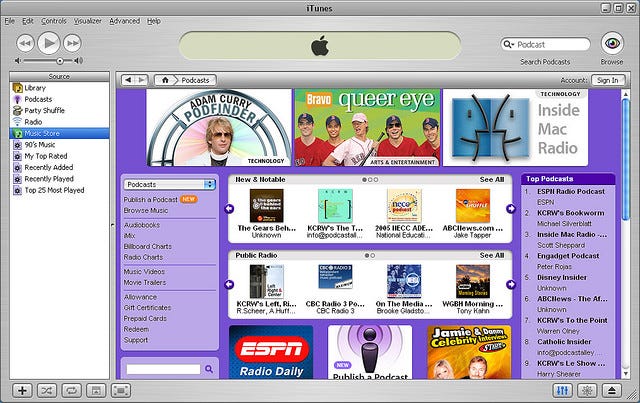Toggle the mini-view screen button
This screenshot has width=640, height=403.
[121, 391]
